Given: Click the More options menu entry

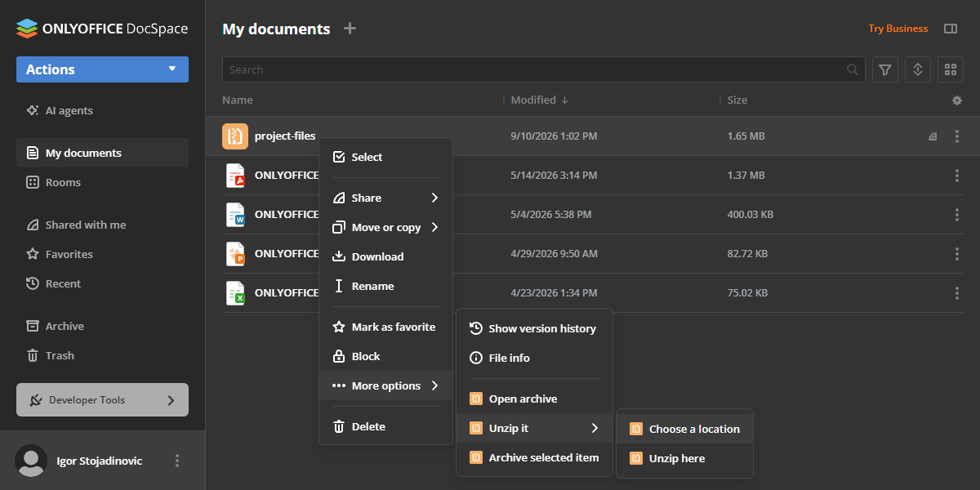Looking at the screenshot, I should (x=385, y=385).
